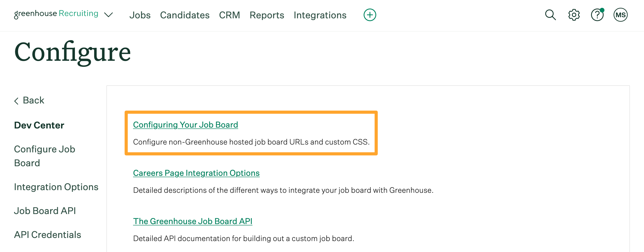The height and width of the screenshot is (252, 644).
Task: Click the Back chevron arrow icon
Action: coord(17,101)
